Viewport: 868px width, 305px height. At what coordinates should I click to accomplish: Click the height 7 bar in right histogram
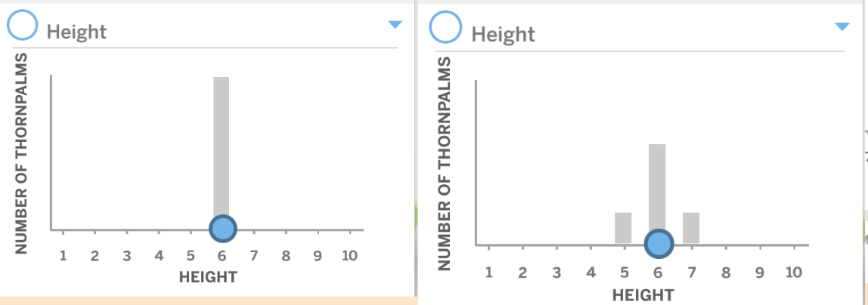tap(691, 227)
